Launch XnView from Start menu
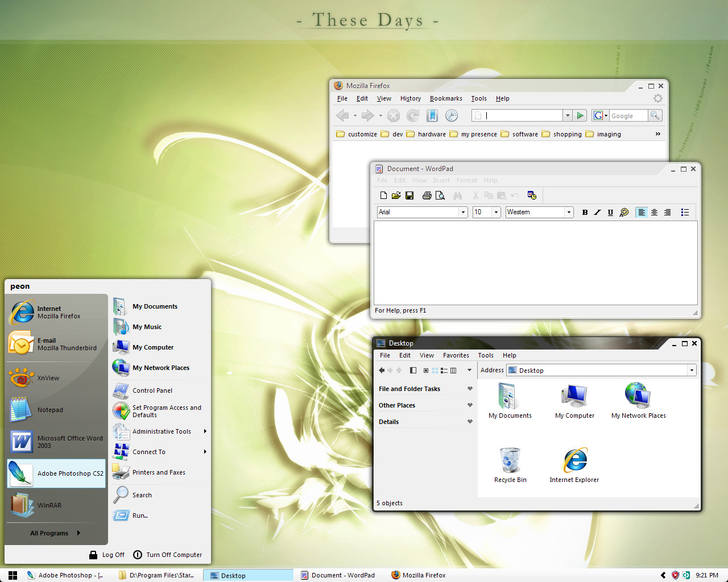The image size is (728, 582). (56, 378)
